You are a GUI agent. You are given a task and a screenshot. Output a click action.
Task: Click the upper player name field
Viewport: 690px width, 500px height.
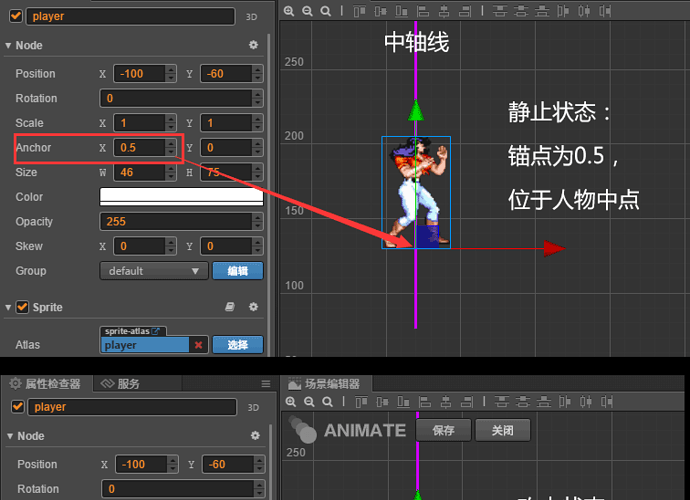[130, 16]
